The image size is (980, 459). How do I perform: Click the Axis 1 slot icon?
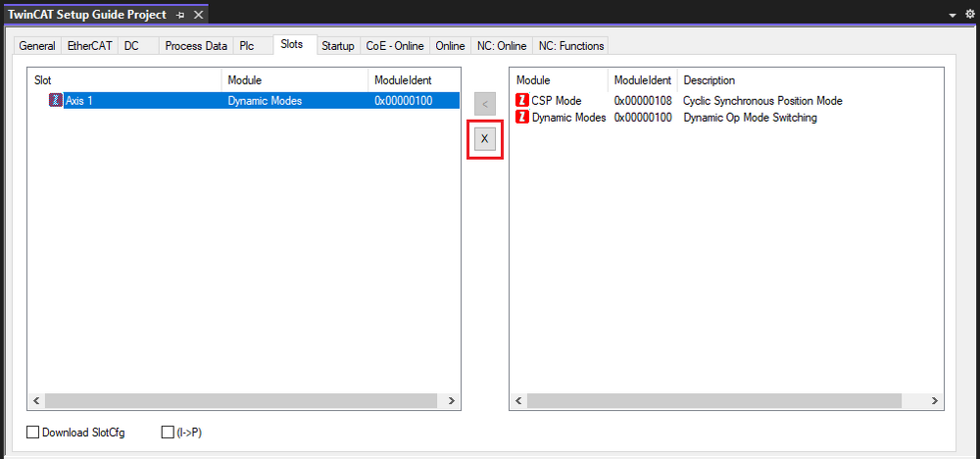point(56,101)
